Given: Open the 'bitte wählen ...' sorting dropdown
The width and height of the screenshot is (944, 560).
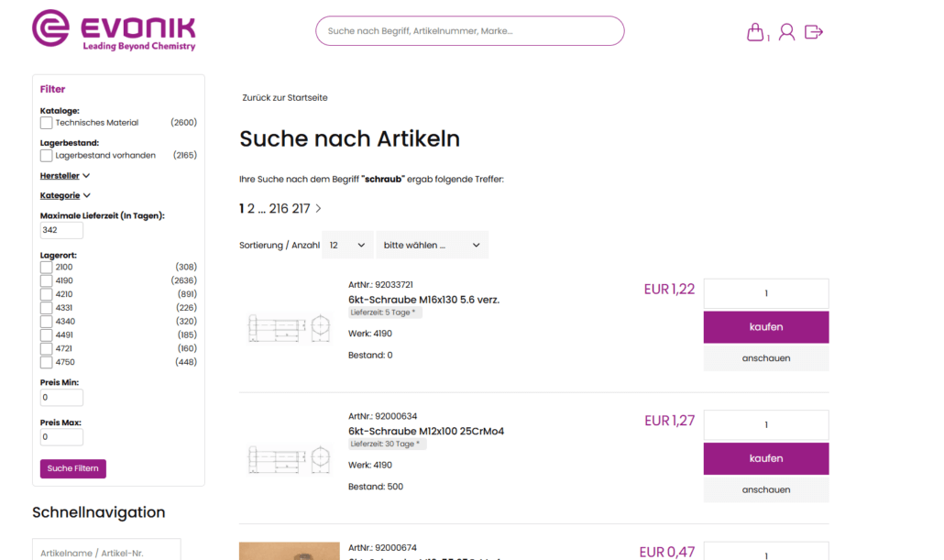Looking at the screenshot, I should pos(432,245).
